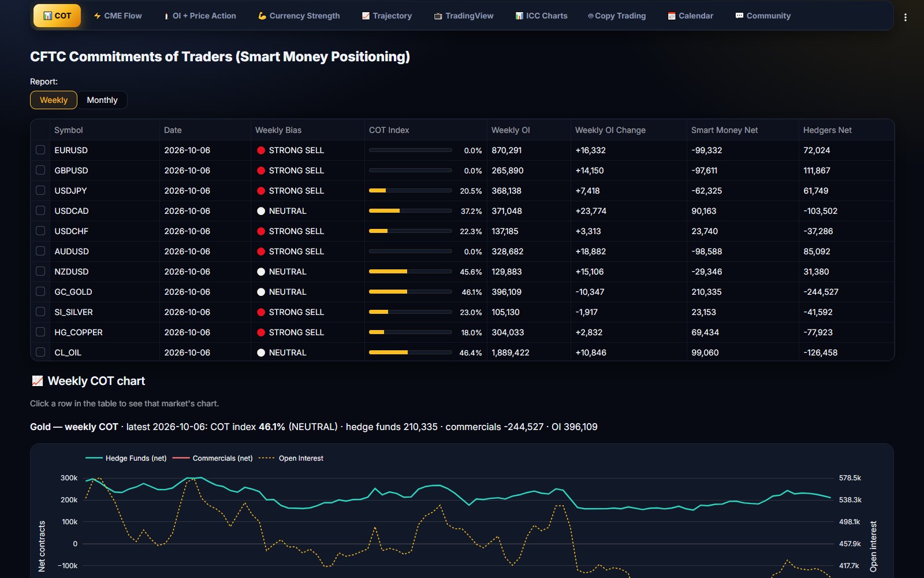The image size is (924, 578).
Task: Switch to ICC Charts tab
Action: tap(541, 16)
